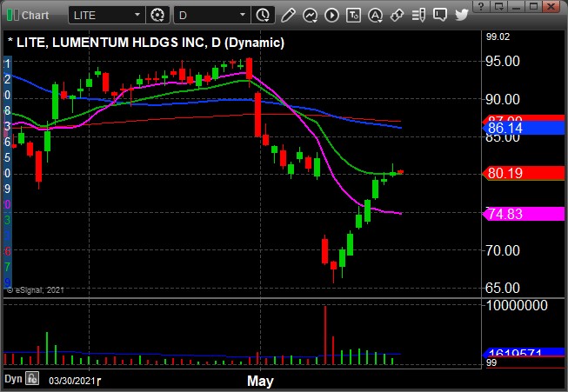Click the 90.00 price axis label

coord(503,99)
